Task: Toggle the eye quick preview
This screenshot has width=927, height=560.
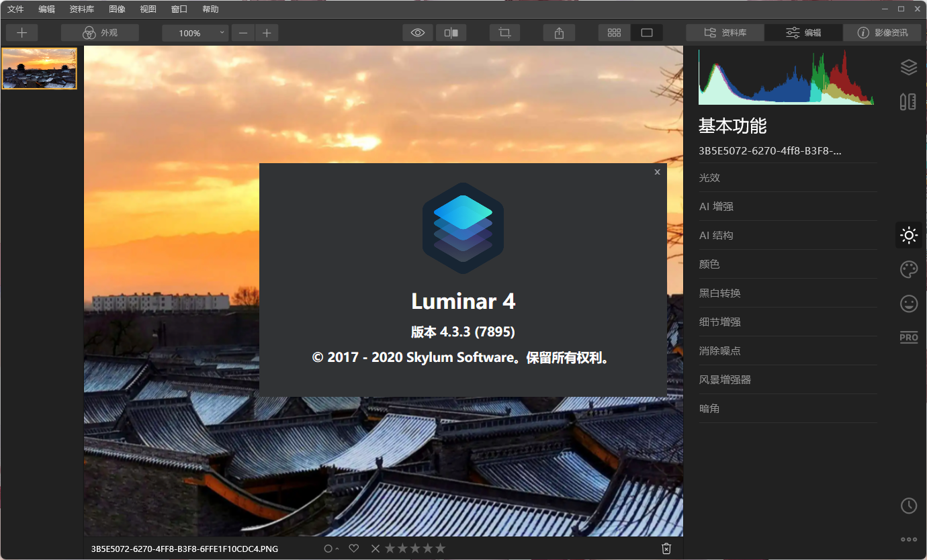Action: pyautogui.click(x=418, y=33)
